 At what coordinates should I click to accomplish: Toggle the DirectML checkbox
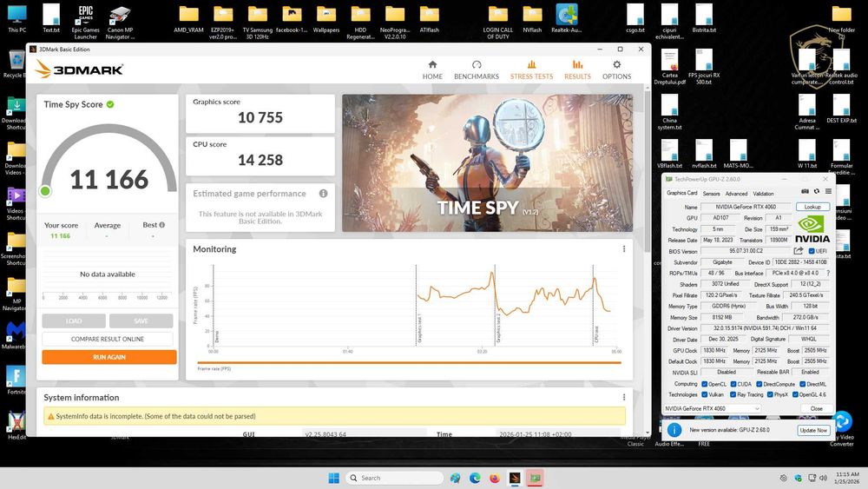point(802,384)
